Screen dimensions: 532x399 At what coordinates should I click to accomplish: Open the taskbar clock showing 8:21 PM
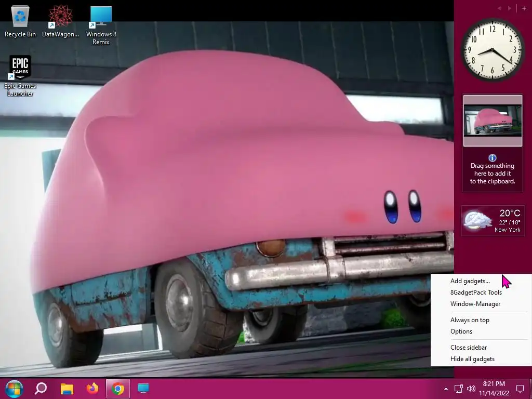(x=494, y=389)
